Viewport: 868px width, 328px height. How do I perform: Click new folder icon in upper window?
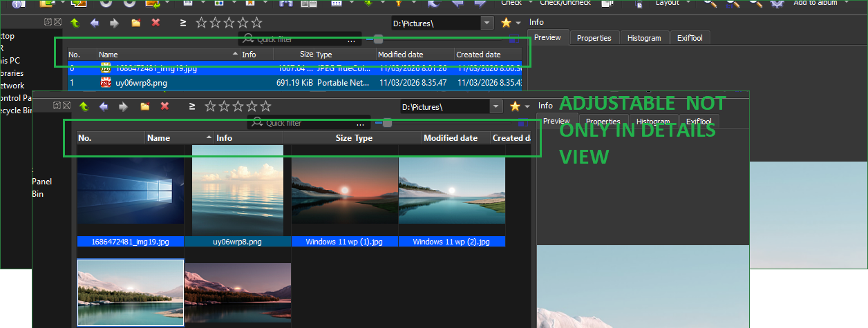pyautogui.click(x=135, y=23)
